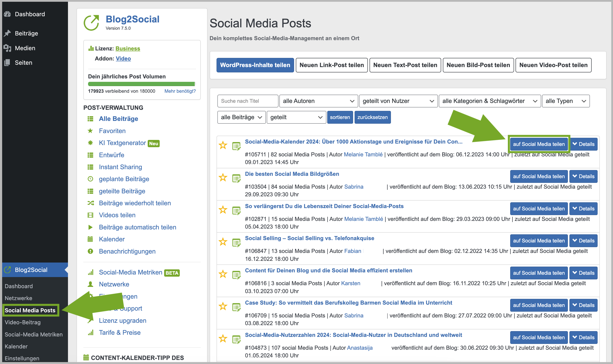Open the geteilt von Nutzer dropdown

[398, 101]
